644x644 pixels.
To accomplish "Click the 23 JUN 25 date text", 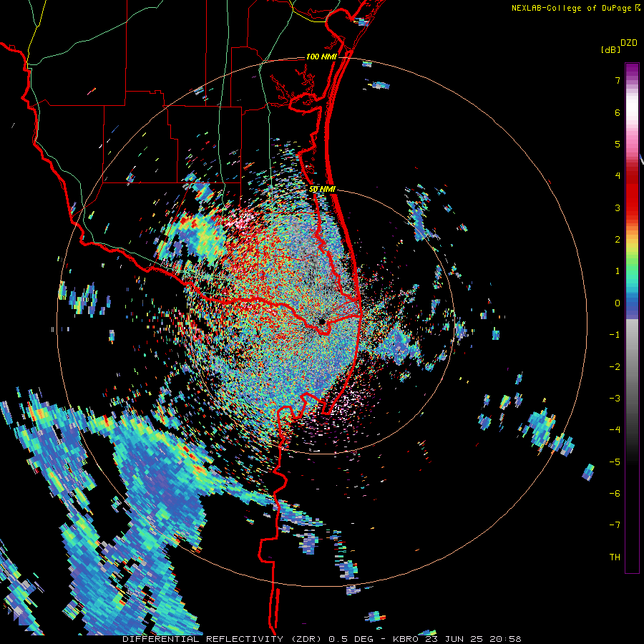I will tap(454, 639).
